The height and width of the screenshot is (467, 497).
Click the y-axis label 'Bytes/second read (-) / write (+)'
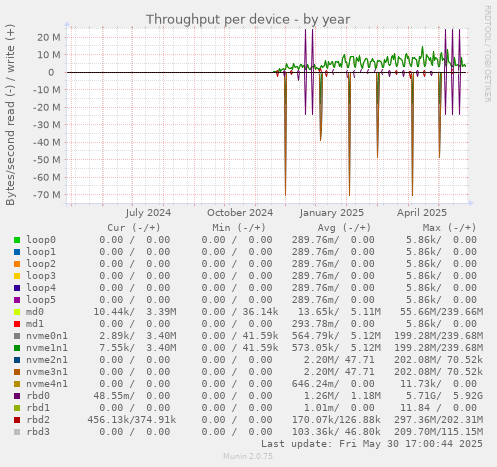10,115
